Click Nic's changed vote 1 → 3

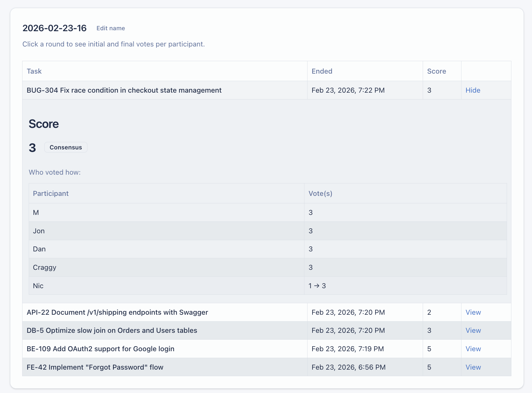click(317, 286)
